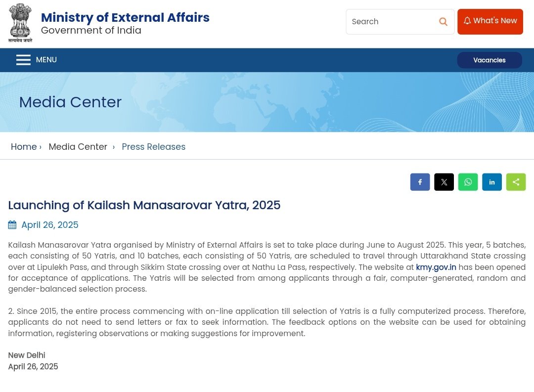
Task: Share the article on X (Twitter)
Action: click(444, 182)
